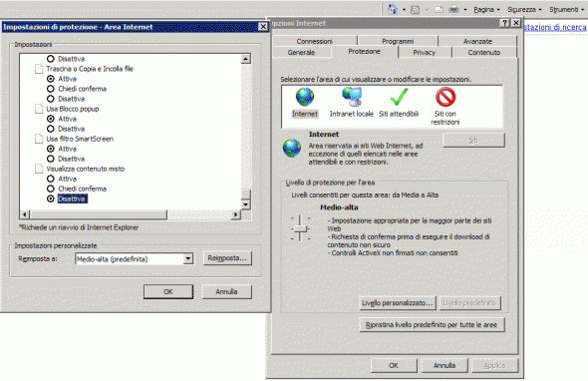Click Ripristina livello predefinito per tutte le aree
The width and height of the screenshot is (588, 381).
tap(432, 325)
